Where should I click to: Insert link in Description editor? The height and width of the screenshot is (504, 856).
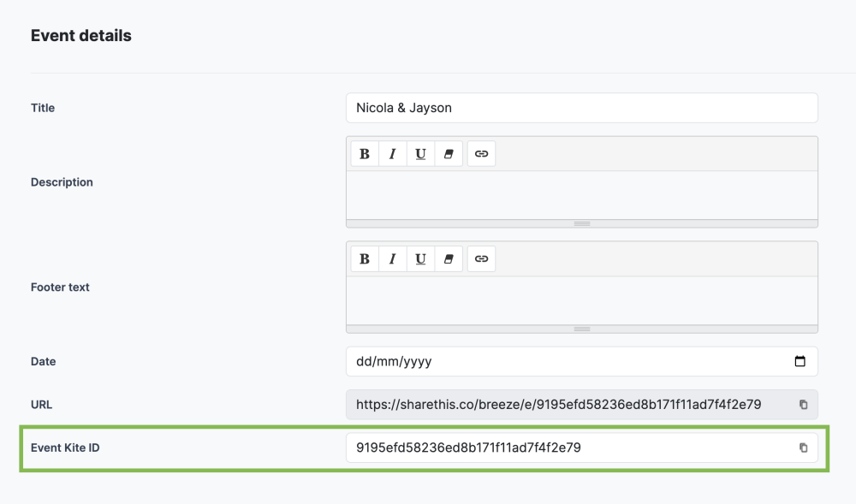pos(482,154)
